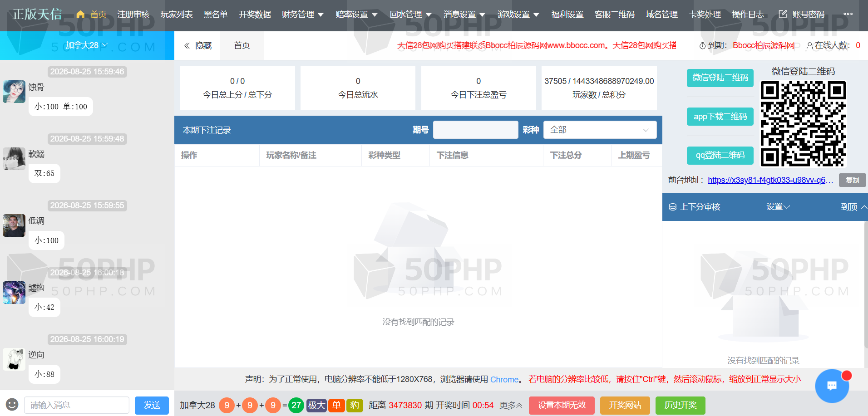Open the blue chat support bubble
The width and height of the screenshot is (868, 416).
tap(832, 386)
